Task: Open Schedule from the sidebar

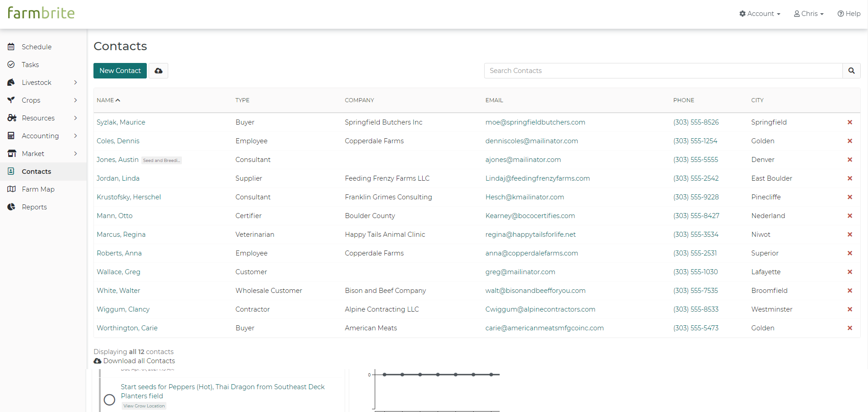Action: pyautogui.click(x=36, y=47)
